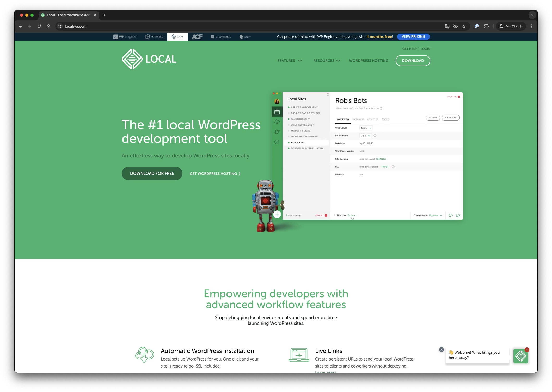Open the Extensions puzzle menu

pyautogui.click(x=486, y=26)
